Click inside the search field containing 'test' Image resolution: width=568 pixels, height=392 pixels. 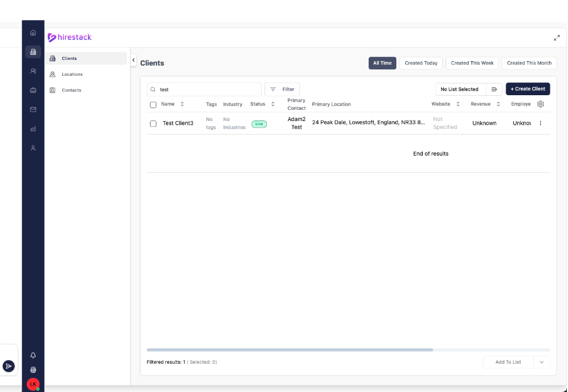(204, 89)
